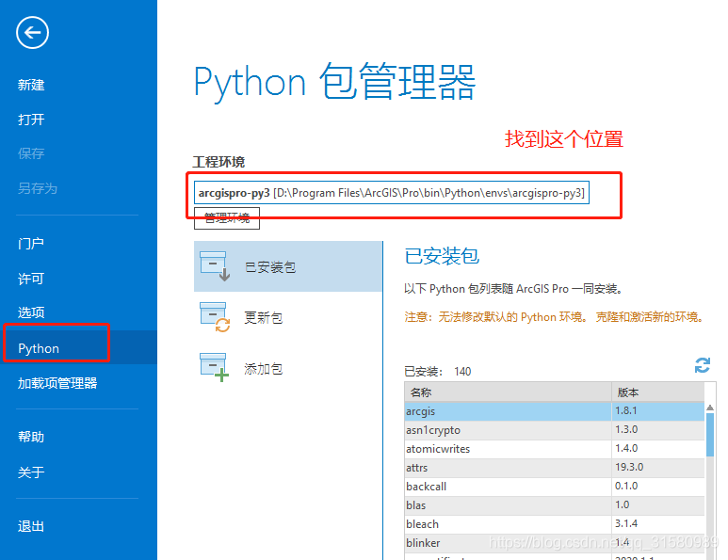Viewport: 728px width, 560px height.
Task: Open 关于 in the sidebar
Action: [31, 472]
